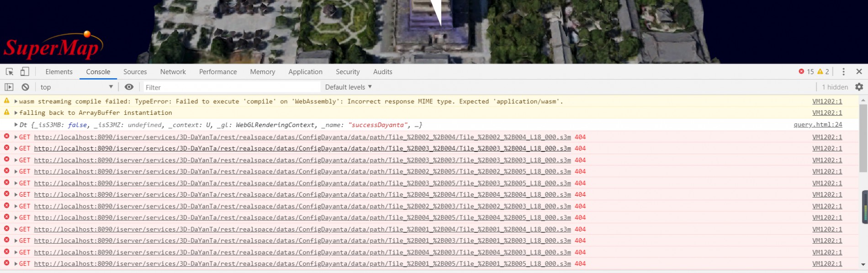This screenshot has height=273, width=868.
Task: Open the DevTools three-dot customize menu
Action: [843, 72]
